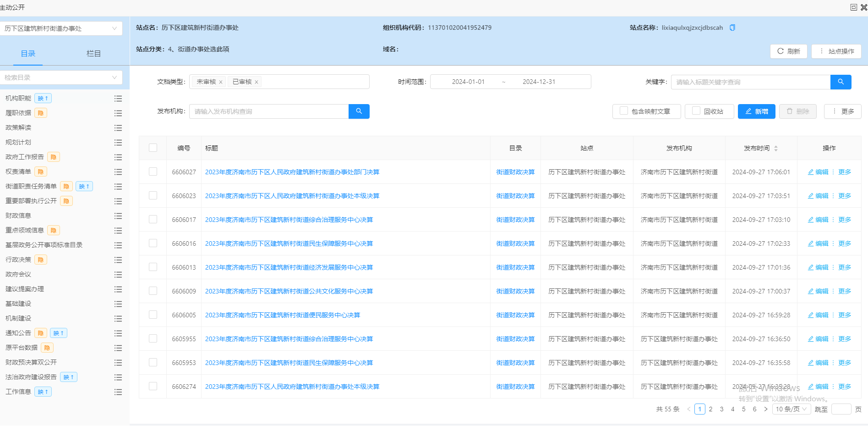The image size is (868, 426).
Task: Enable the 包含映射文章 checkbox
Action: 623,111
